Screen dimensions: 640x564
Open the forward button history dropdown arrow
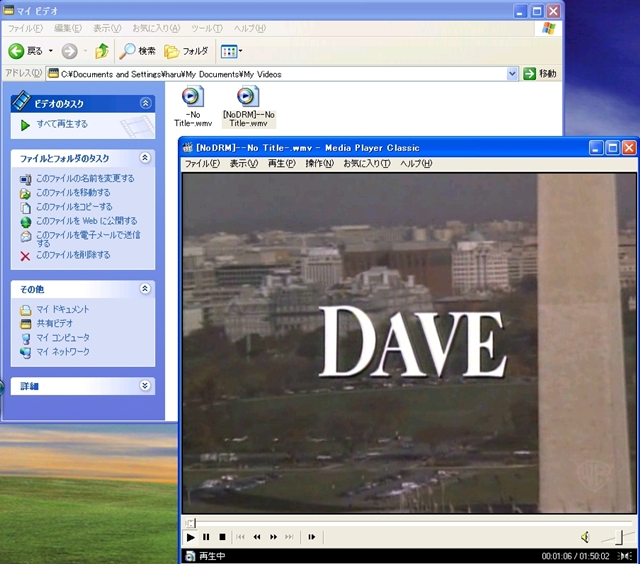(85, 51)
